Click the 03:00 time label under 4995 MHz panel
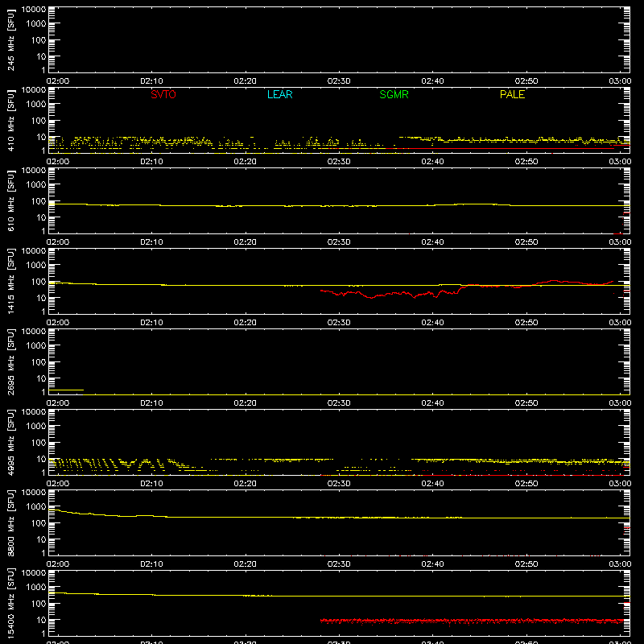The width and height of the screenshot is (644, 644). (620, 484)
